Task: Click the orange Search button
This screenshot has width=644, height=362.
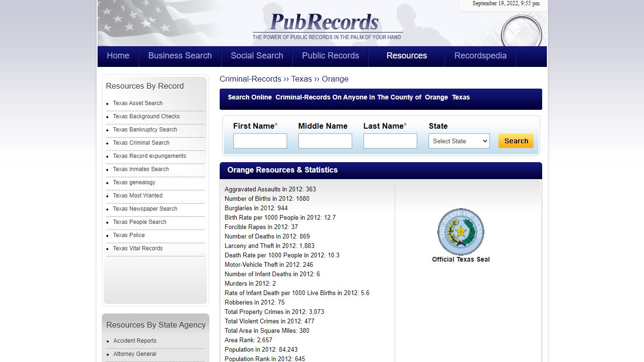Action: pyautogui.click(x=516, y=140)
